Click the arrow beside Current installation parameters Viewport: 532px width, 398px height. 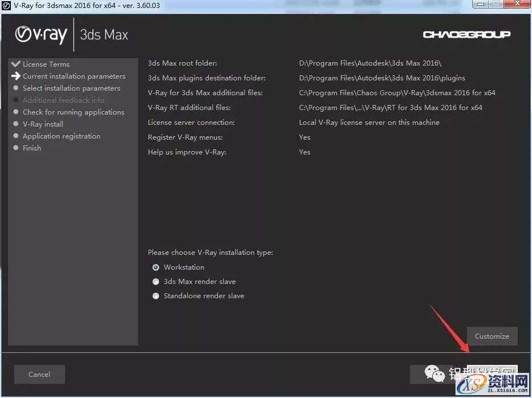pyautogui.click(x=15, y=76)
